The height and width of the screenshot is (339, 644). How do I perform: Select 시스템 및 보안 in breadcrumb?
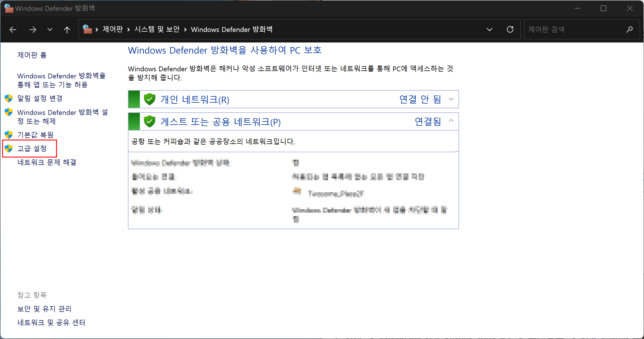point(157,29)
